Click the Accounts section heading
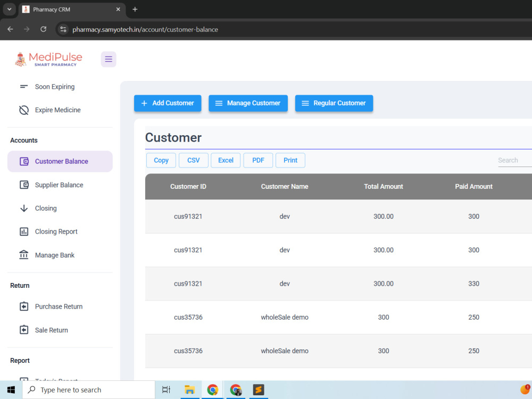The width and height of the screenshot is (532, 399). 24,140
